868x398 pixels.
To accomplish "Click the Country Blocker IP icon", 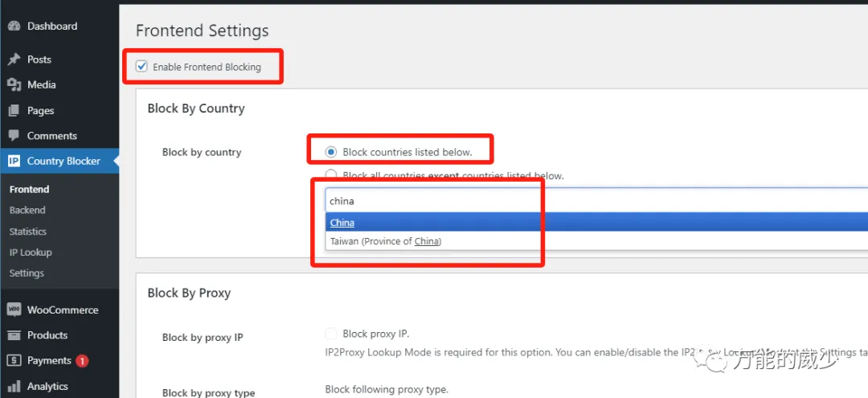I will click(x=14, y=161).
